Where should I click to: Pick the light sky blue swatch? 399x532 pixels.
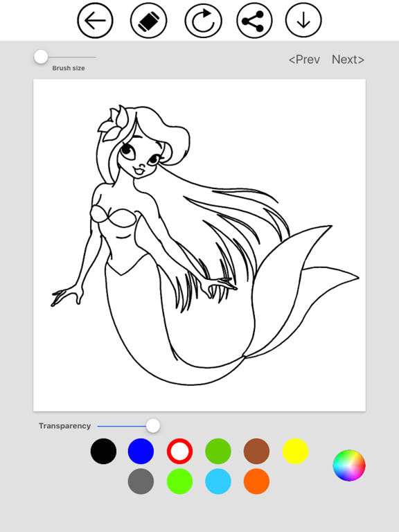tap(218, 481)
